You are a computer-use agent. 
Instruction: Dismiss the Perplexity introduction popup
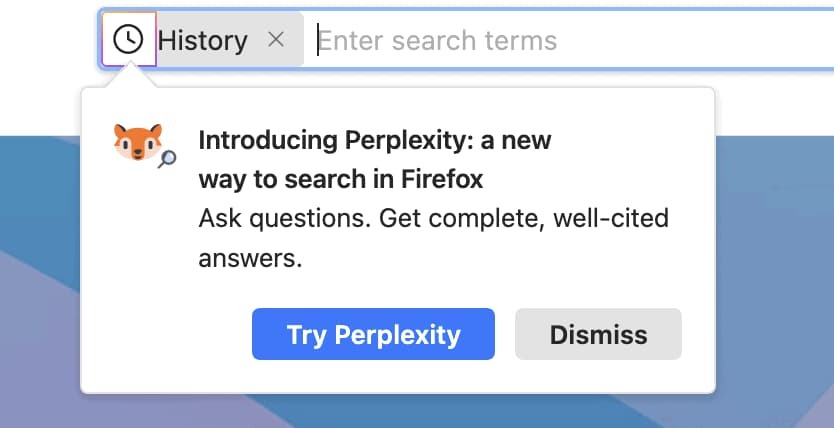tap(598, 334)
